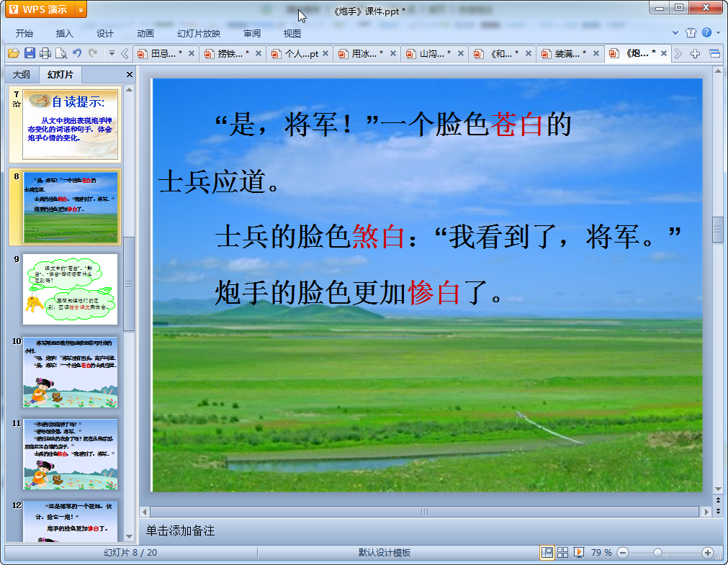728x565 pixels.
Task: Select slide 9 thumbnail in the panel
Action: coord(70,289)
